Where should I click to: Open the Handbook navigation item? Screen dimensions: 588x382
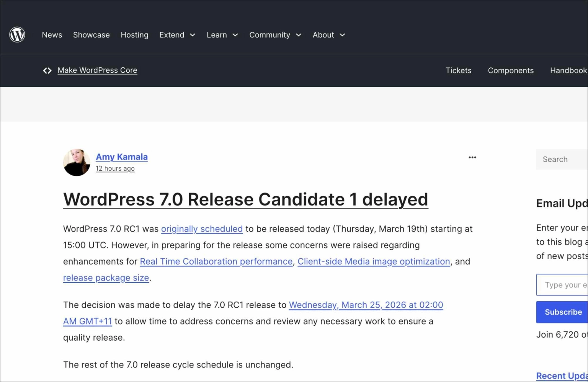coord(568,70)
